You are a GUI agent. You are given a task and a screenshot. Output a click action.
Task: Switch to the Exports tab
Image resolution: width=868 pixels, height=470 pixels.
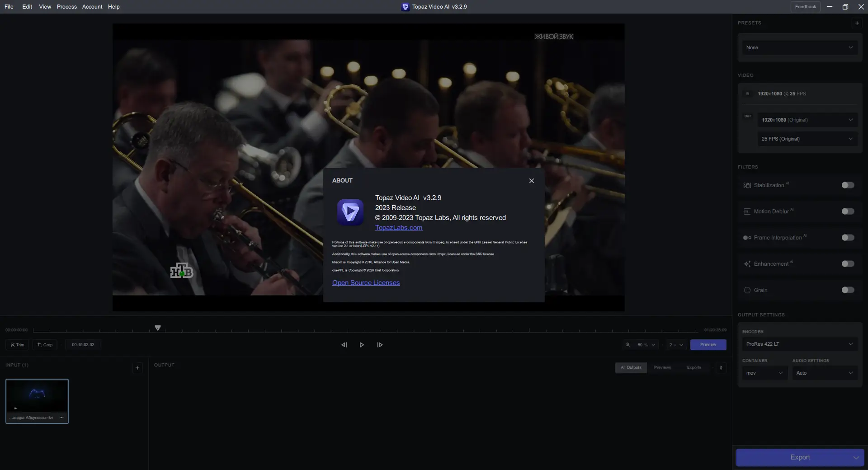tap(694, 368)
